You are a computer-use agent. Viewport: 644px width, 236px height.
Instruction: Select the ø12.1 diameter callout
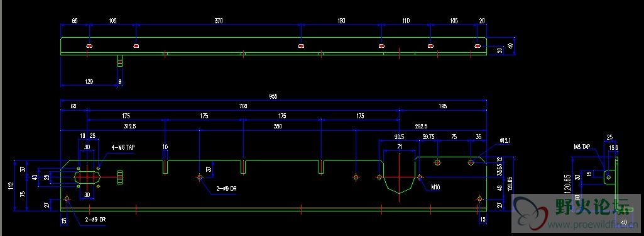coord(505,140)
